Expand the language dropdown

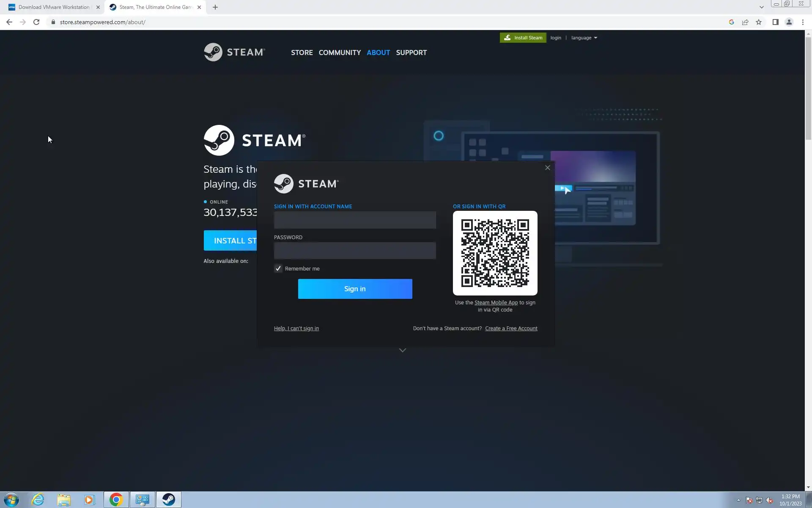pyautogui.click(x=584, y=38)
